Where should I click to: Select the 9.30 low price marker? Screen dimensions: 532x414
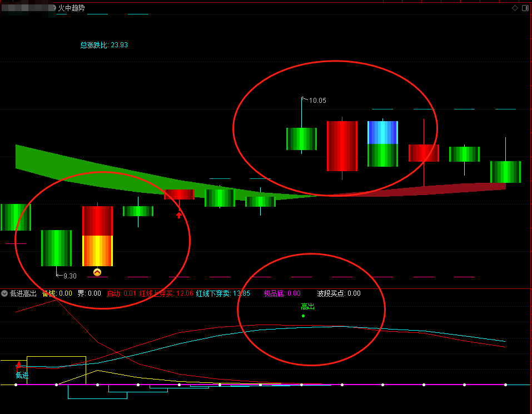tap(67, 276)
